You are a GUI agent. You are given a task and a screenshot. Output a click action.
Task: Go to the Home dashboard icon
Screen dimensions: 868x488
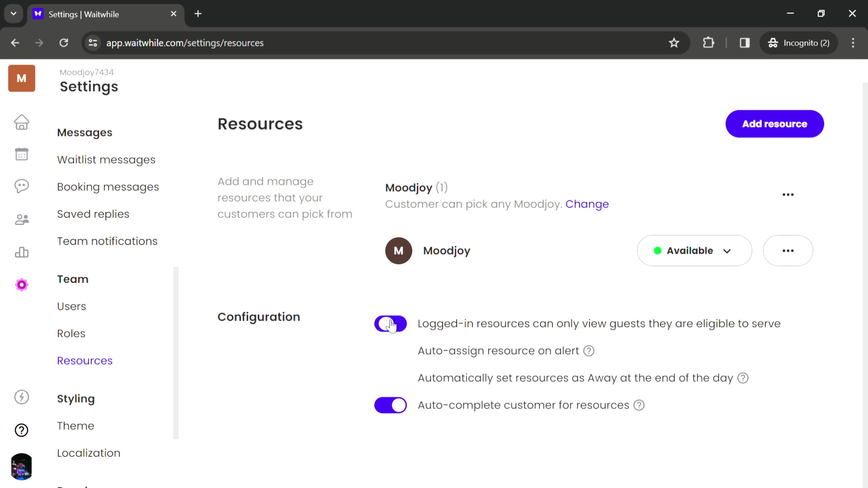pyautogui.click(x=21, y=122)
